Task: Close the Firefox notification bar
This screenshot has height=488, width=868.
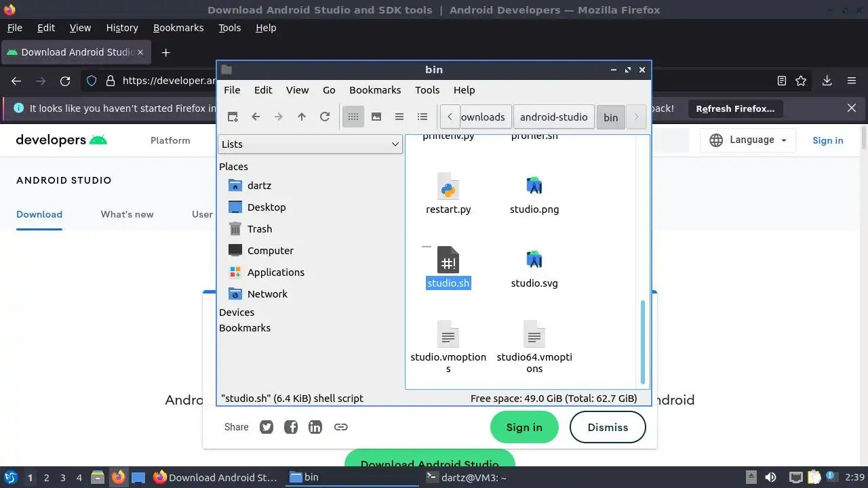Action: [852, 108]
